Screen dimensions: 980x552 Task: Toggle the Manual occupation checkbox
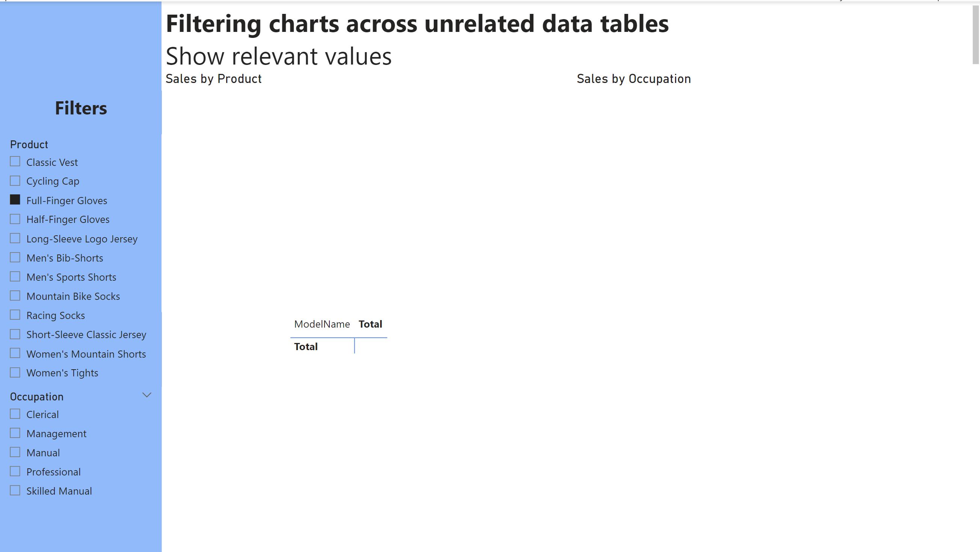(x=15, y=452)
